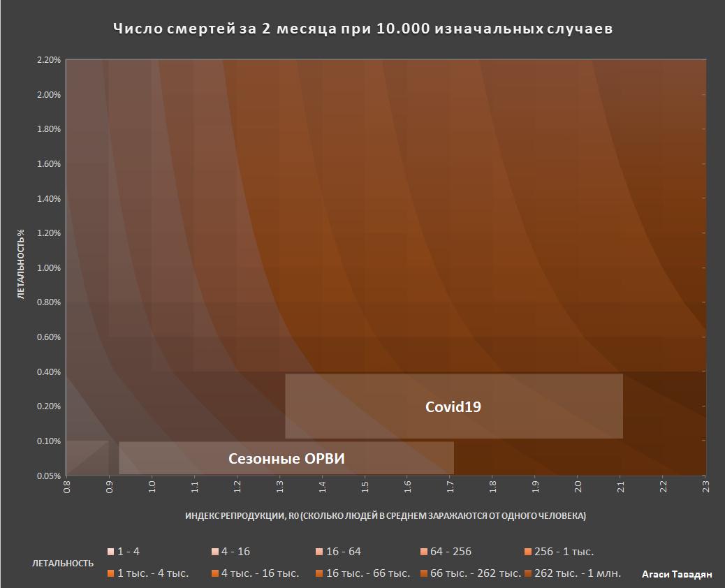Click the '256 - 1 тыс.' legend swatch
Image resolution: width=725 pixels, height=588 pixels.
(x=528, y=552)
